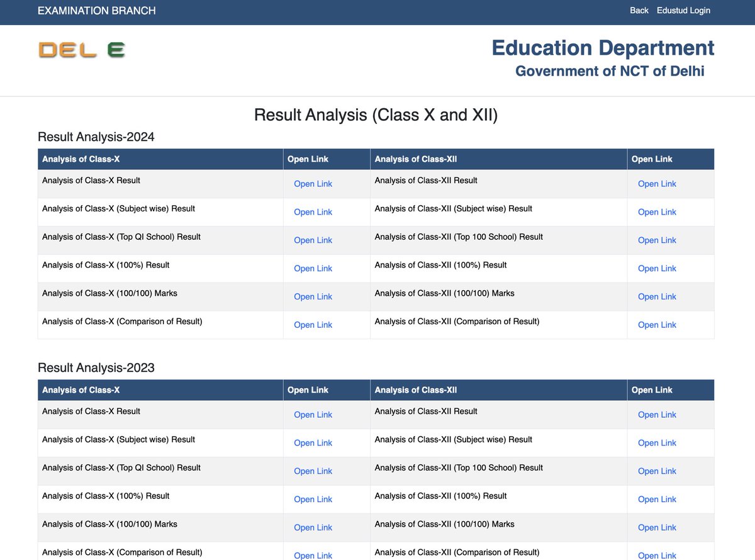Open 2024 Class-X (100%) Result link
Screen dimensions: 755x560
pos(313,269)
